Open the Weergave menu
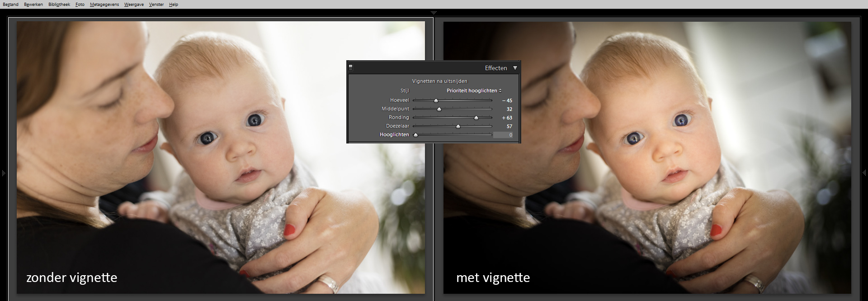 (x=134, y=5)
